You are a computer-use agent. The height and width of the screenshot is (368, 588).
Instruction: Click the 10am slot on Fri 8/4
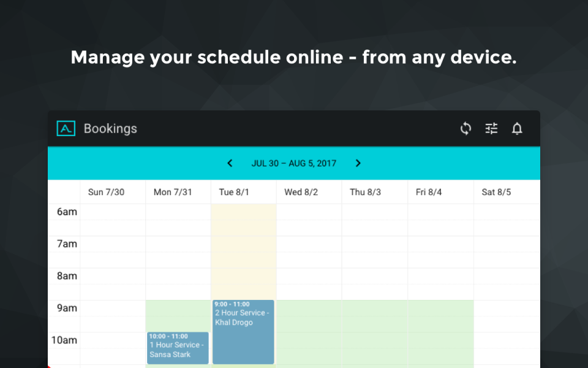440,340
